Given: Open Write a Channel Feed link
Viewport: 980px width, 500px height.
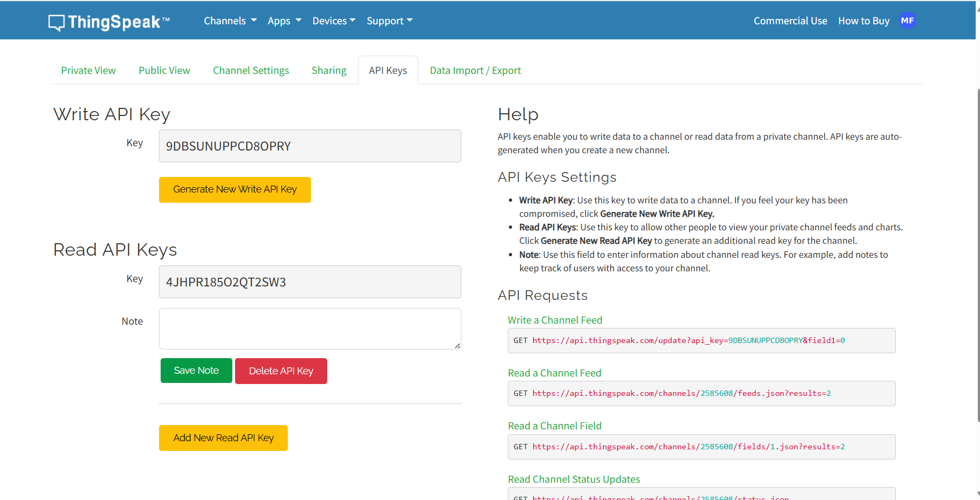Looking at the screenshot, I should click(x=555, y=320).
